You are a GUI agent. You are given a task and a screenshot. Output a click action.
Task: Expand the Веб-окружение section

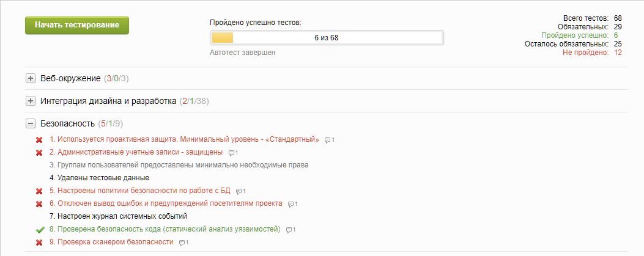point(31,78)
